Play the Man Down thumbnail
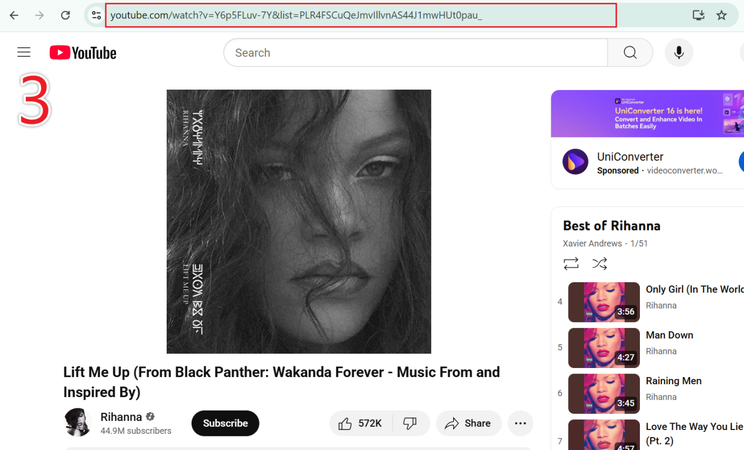The height and width of the screenshot is (450, 744). [604, 347]
